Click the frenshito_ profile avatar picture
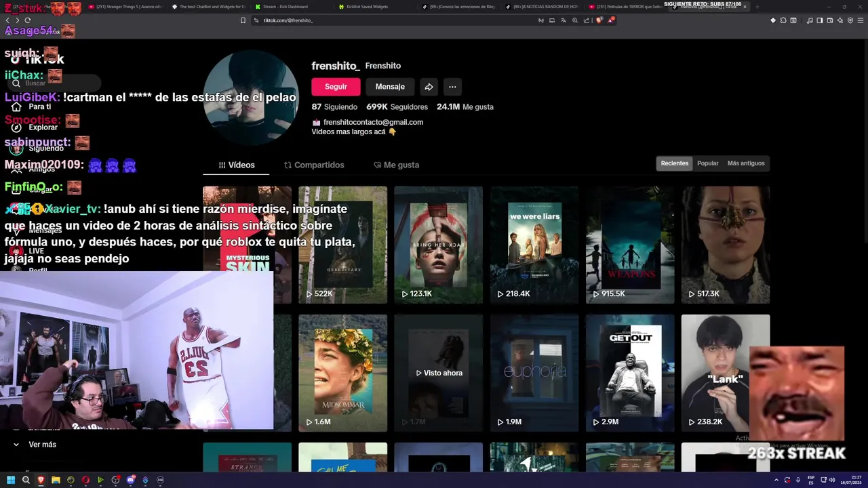The width and height of the screenshot is (868, 488). (251, 99)
